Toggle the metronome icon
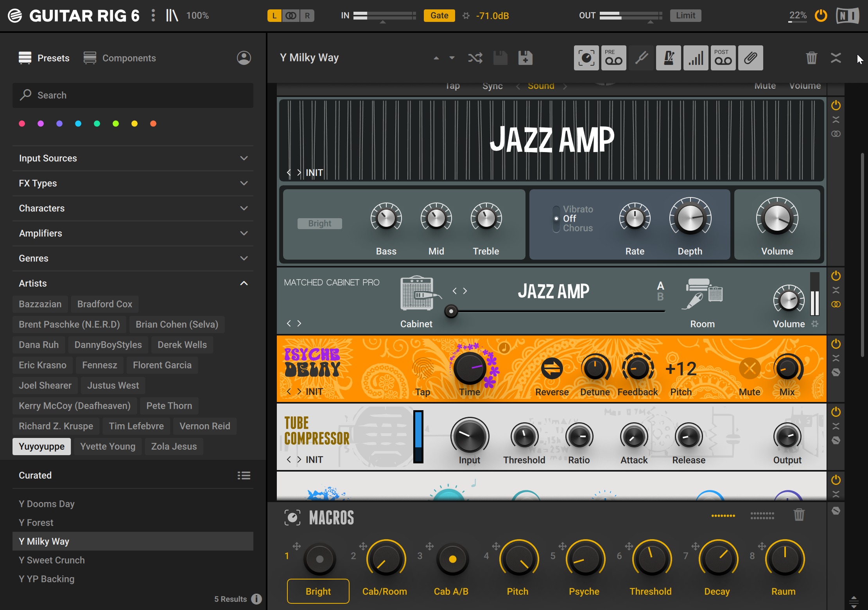The image size is (868, 610). point(668,58)
